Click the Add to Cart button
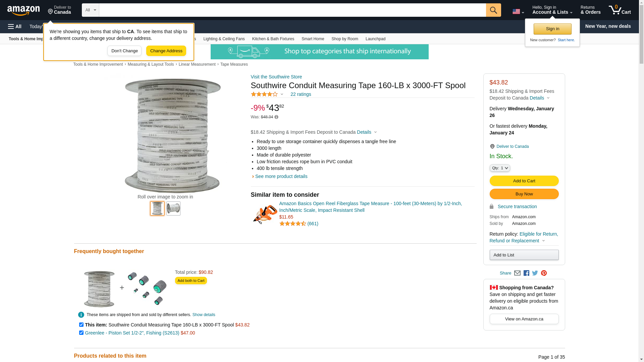This screenshot has width=644, height=362. coord(524,181)
